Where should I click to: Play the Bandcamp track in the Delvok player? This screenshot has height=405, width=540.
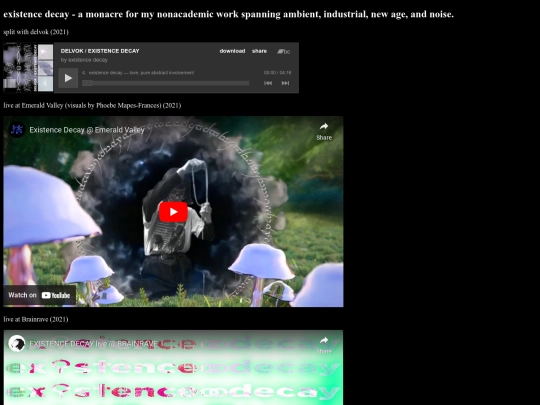(x=68, y=78)
